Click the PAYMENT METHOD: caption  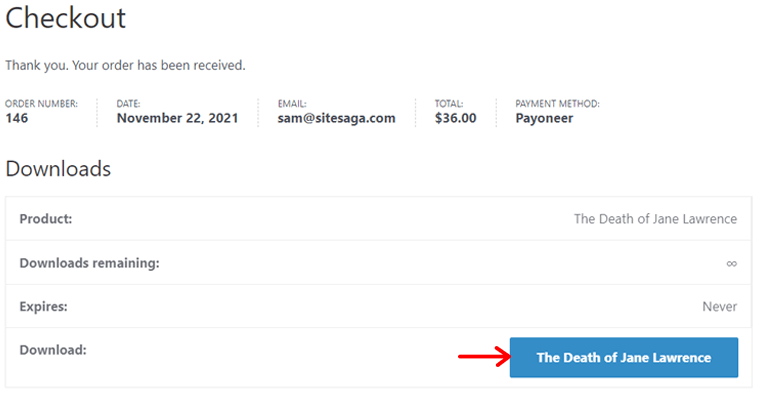coord(557,103)
